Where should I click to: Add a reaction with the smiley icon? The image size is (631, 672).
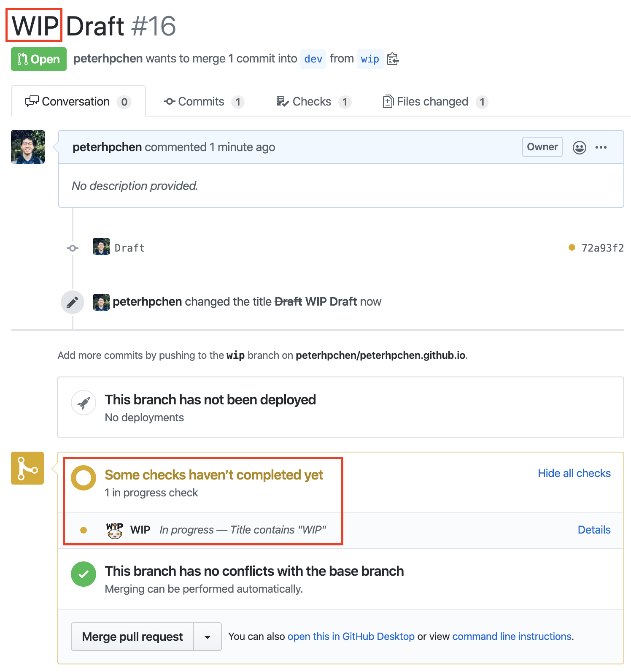click(580, 147)
